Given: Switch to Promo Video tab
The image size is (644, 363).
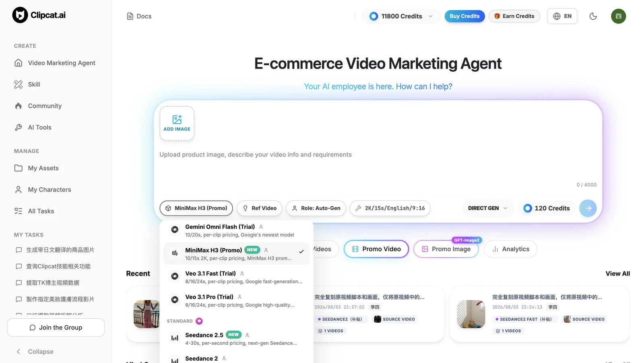Looking at the screenshot, I should [x=376, y=249].
